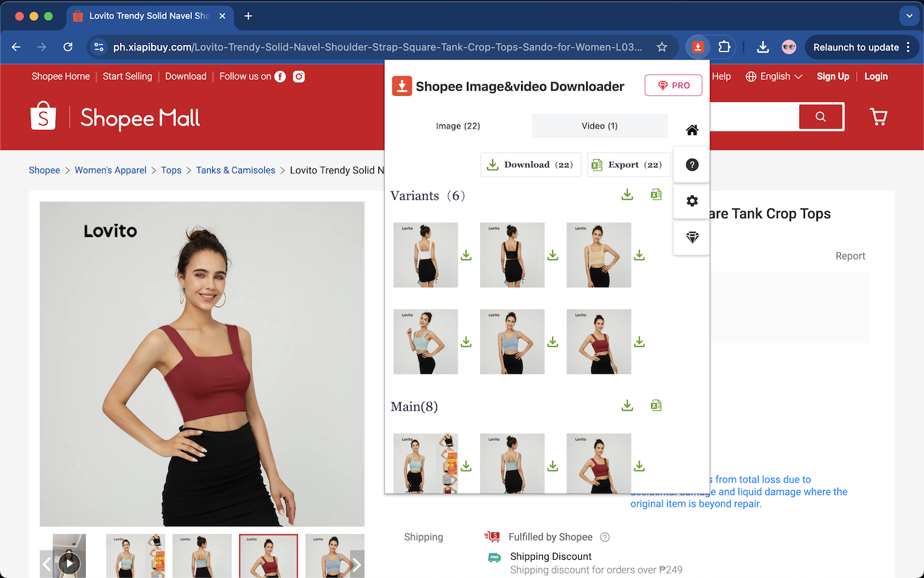
Task: Switch to the Video (1) tab
Action: click(x=599, y=126)
